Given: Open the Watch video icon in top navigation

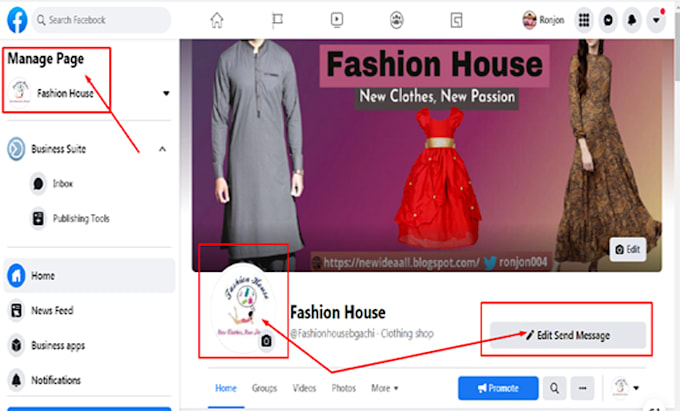Looking at the screenshot, I should click(337, 20).
